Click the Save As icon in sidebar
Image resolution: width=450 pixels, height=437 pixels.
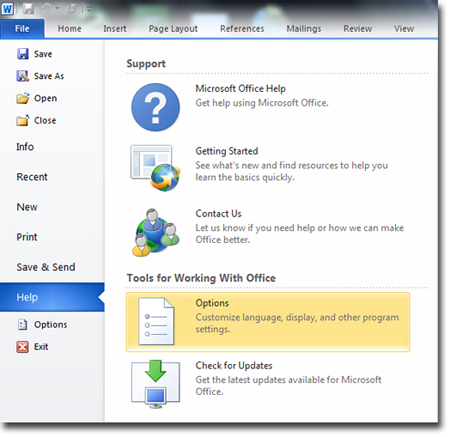point(23,76)
